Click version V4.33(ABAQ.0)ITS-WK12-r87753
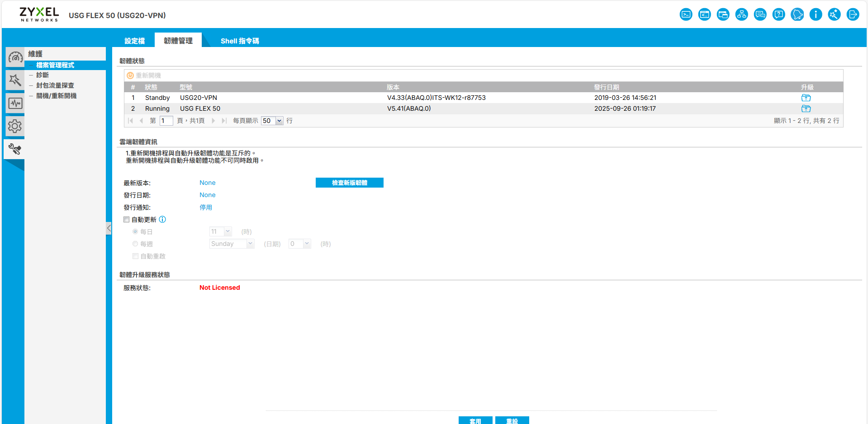The width and height of the screenshot is (868, 424). click(436, 98)
